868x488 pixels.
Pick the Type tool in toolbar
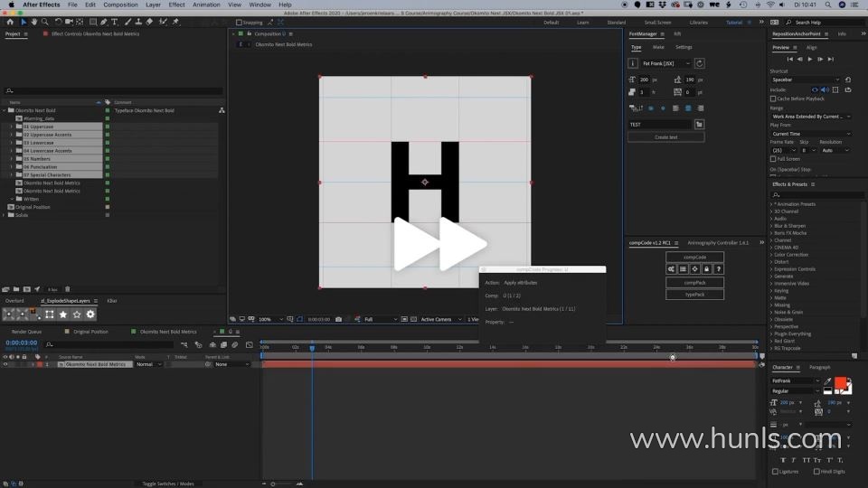click(x=116, y=22)
